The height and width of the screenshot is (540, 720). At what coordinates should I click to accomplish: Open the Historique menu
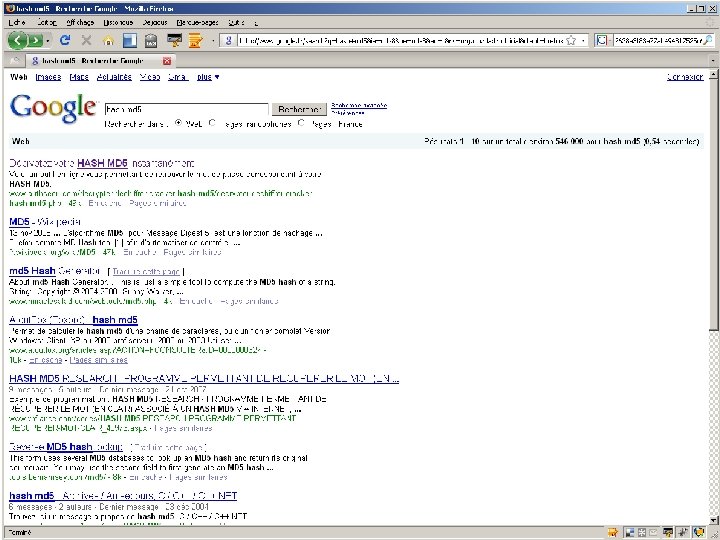[118, 22]
